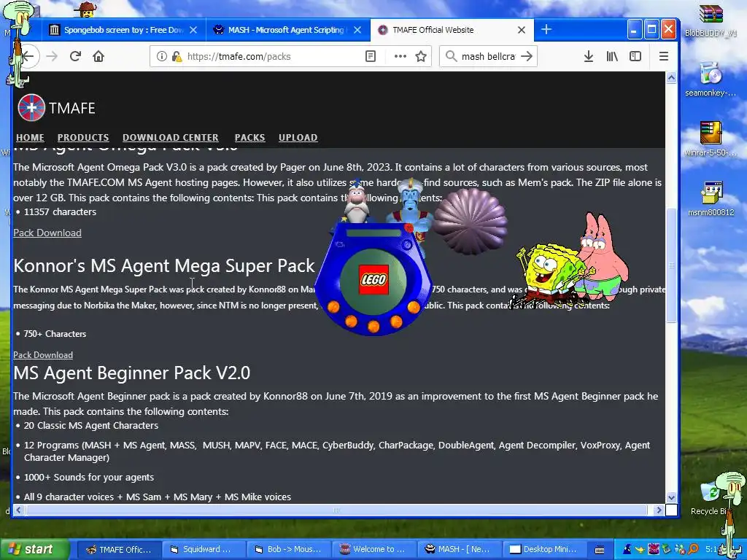Click vertical scrollbar up arrow
747x560 pixels.
click(671, 77)
